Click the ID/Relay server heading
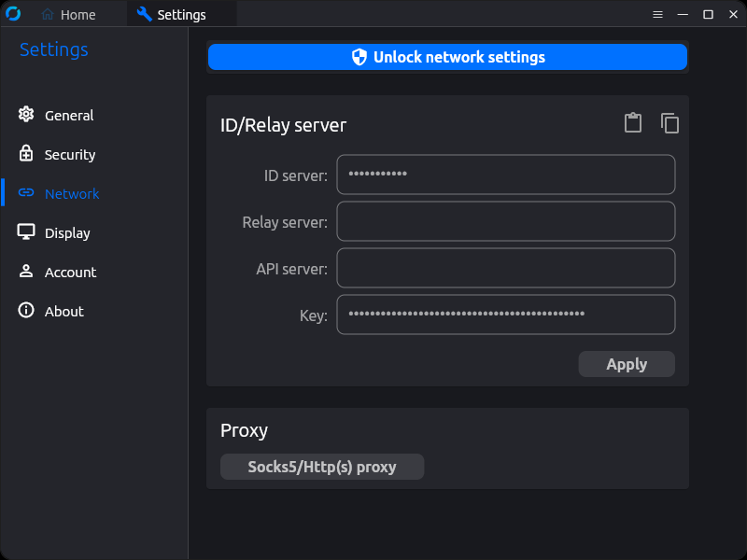Screen dimensions: 747x560 tap(284, 125)
